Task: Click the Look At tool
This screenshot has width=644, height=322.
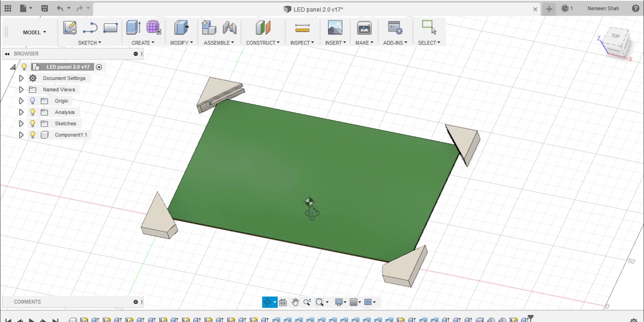Action: click(283, 302)
